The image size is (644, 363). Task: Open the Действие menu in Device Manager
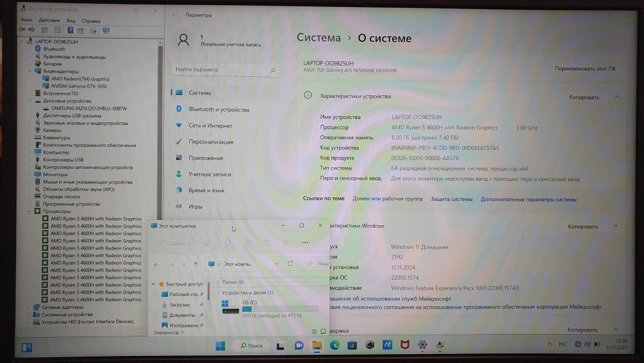tap(50, 21)
